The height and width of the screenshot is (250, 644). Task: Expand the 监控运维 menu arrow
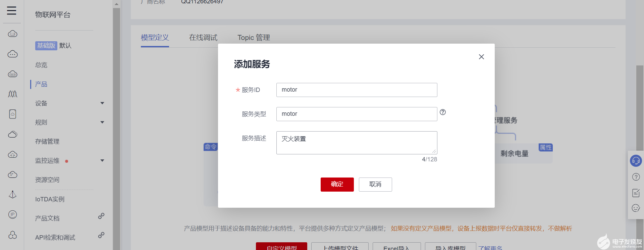[x=102, y=160]
